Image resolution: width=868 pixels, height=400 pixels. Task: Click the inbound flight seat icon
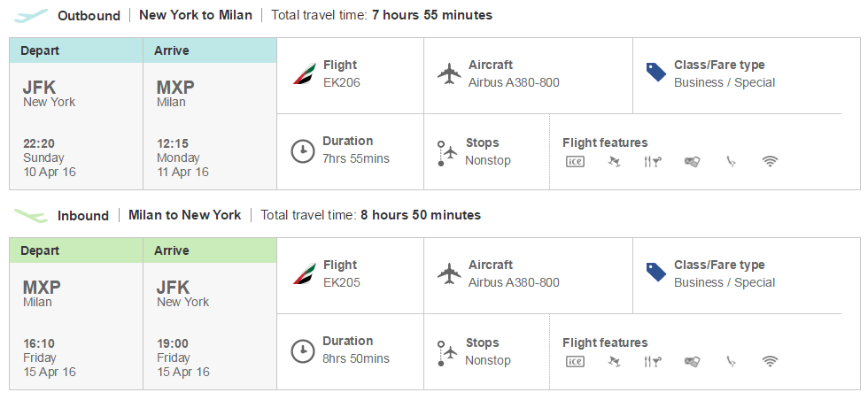click(x=614, y=361)
